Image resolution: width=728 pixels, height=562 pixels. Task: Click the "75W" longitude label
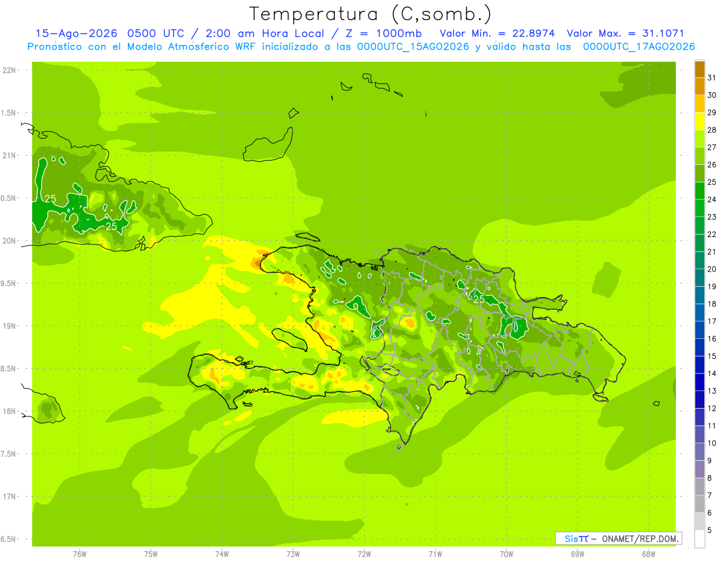(151, 554)
